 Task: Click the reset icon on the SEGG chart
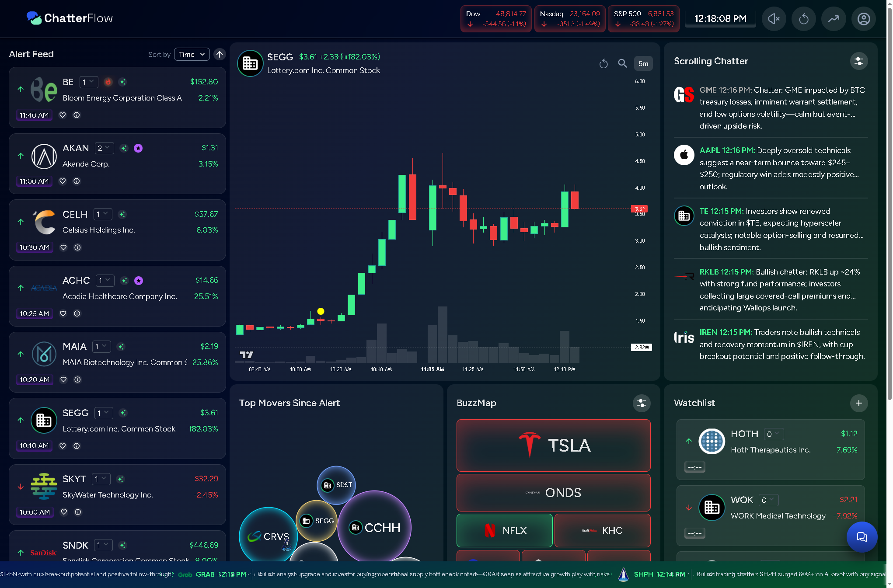tap(603, 63)
